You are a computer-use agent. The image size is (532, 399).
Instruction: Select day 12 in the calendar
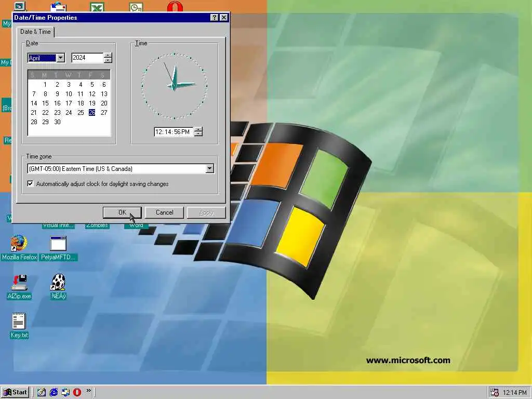click(92, 94)
